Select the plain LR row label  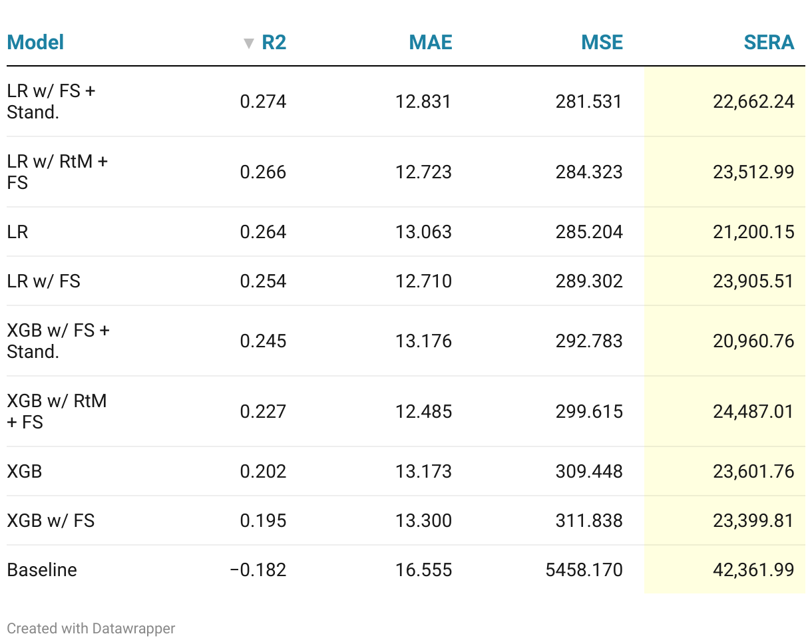point(18,232)
